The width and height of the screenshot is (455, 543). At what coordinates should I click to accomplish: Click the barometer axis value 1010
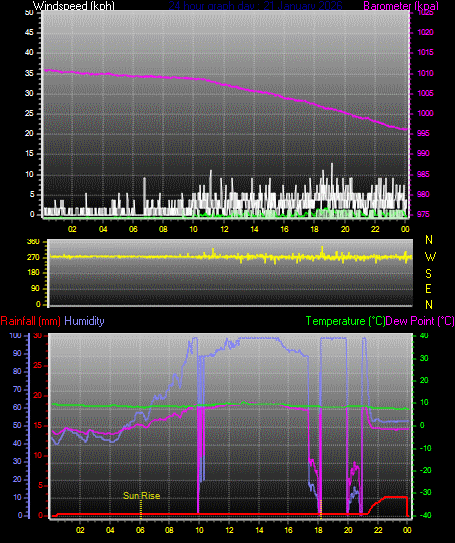[x=425, y=73]
